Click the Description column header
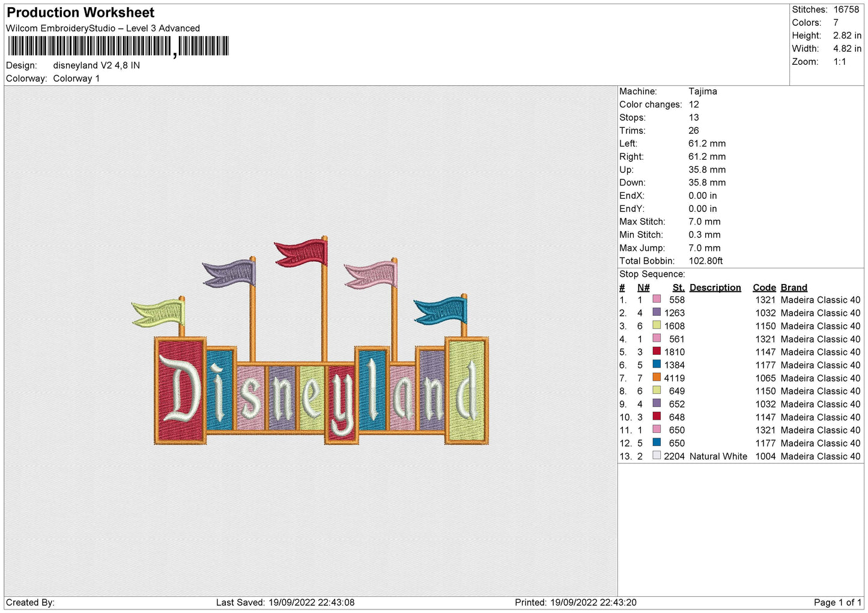Viewport: 868px width, 613px height. (715, 288)
